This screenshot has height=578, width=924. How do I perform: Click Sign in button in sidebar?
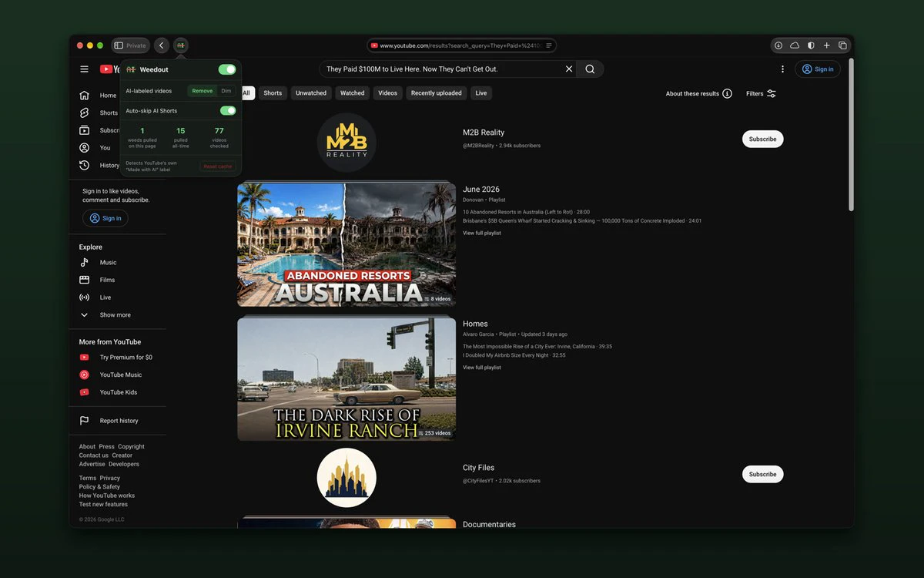(105, 218)
